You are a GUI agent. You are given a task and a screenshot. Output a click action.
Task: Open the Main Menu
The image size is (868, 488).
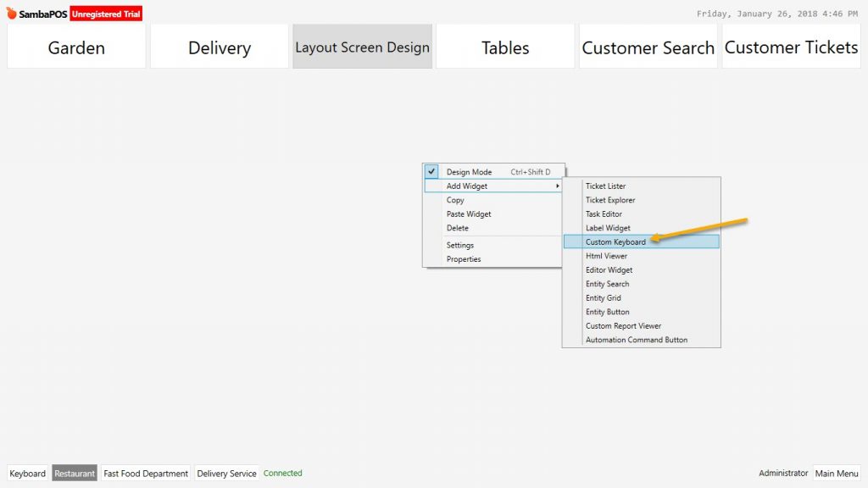click(x=837, y=473)
